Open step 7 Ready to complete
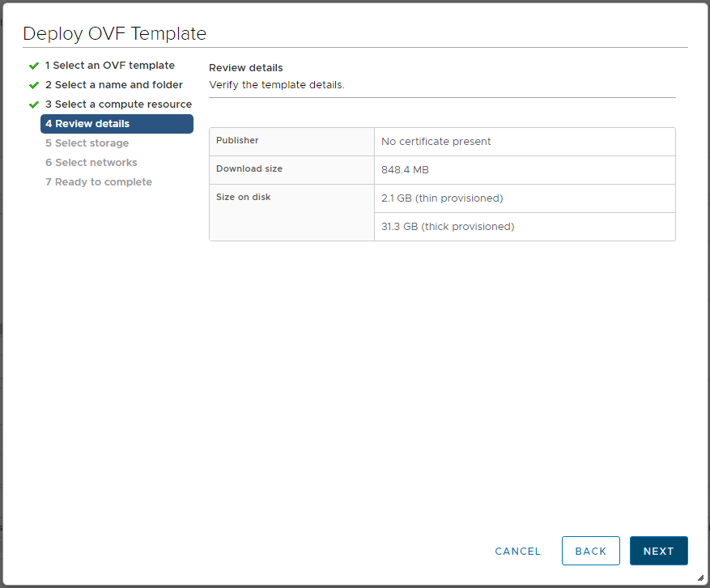Viewport: 710px width, 588px height. pyautogui.click(x=98, y=182)
